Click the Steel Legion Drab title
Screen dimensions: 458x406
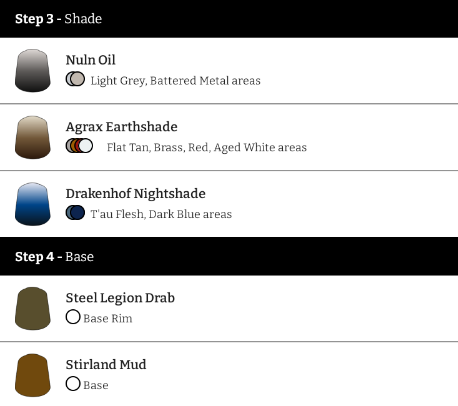pyautogui.click(x=120, y=298)
